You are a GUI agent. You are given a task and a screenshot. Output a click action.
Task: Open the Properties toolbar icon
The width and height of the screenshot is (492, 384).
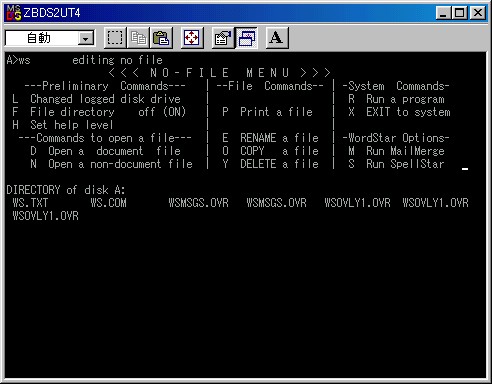point(223,38)
